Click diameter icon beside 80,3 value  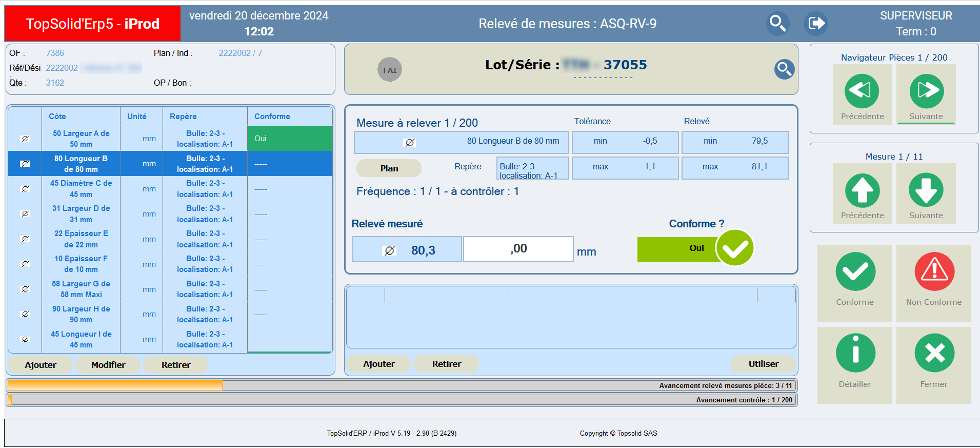[x=390, y=250]
